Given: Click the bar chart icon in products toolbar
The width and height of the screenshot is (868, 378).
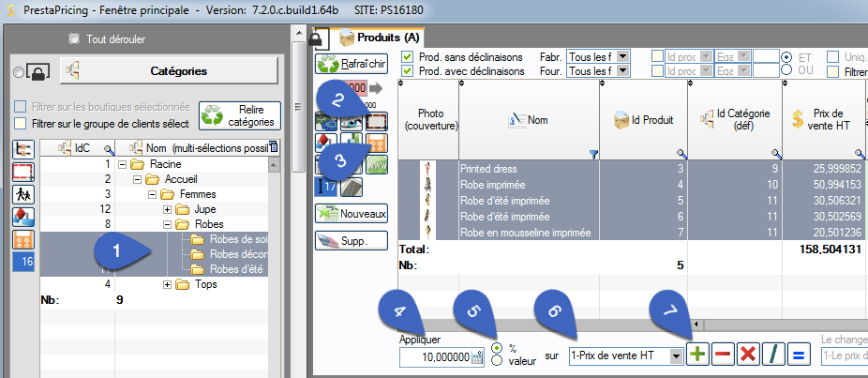Looking at the screenshot, I should 352,143.
